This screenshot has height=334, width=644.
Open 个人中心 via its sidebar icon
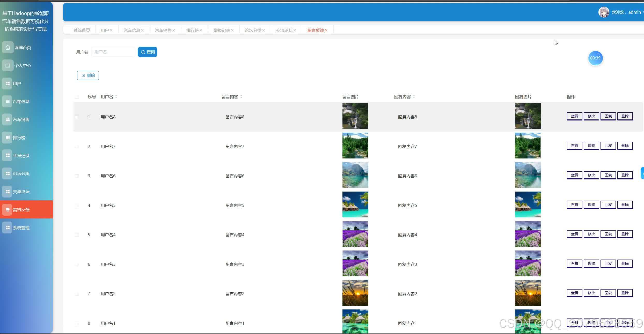pyautogui.click(x=8, y=66)
